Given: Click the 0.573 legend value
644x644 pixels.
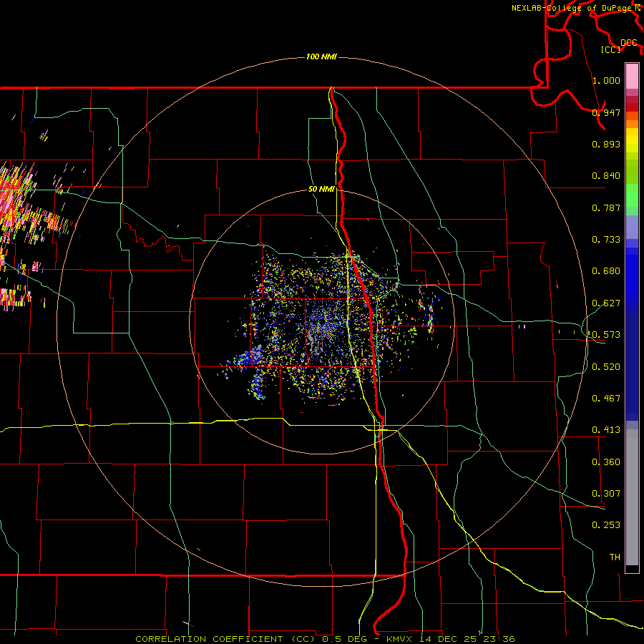Looking at the screenshot, I should click(606, 335).
